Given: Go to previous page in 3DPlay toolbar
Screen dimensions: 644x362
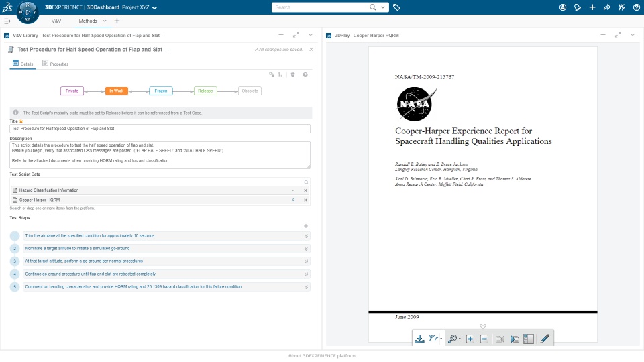Looking at the screenshot, I should coord(500,339).
